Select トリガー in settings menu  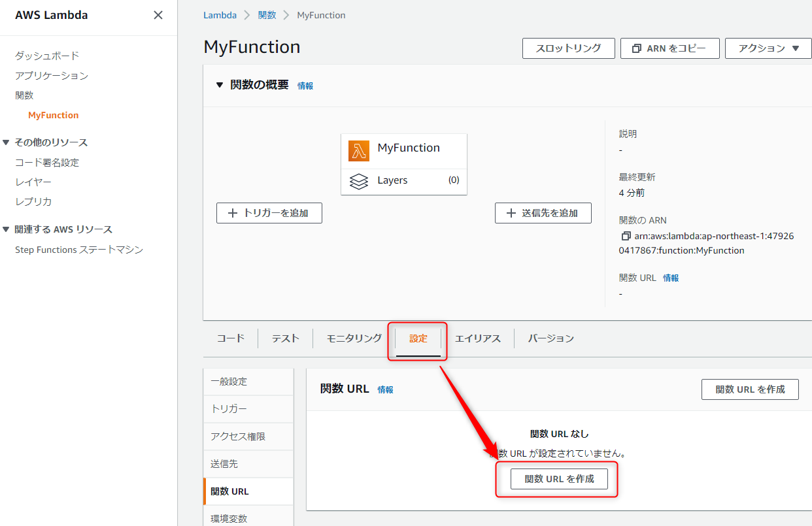248,409
